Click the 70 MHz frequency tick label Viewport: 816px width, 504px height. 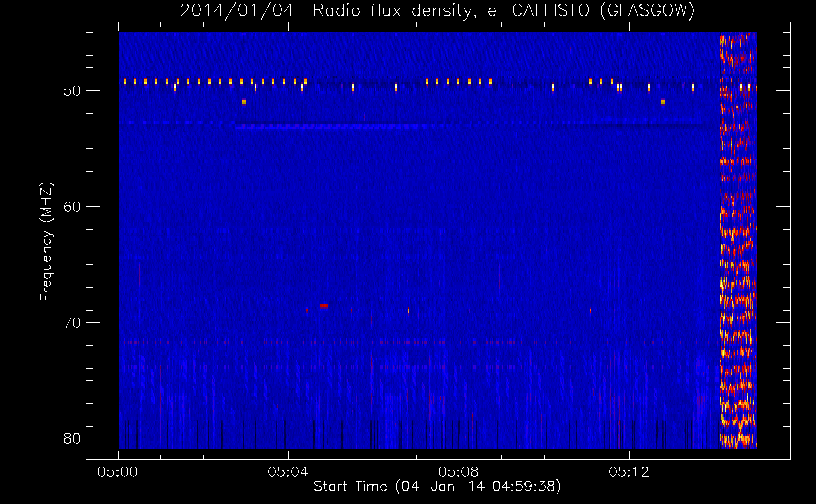(72, 323)
